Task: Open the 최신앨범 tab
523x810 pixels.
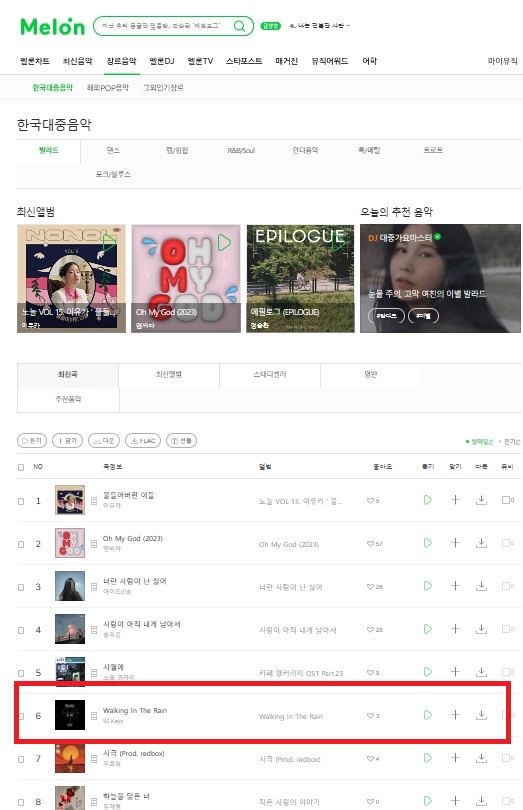Action: 168,374
